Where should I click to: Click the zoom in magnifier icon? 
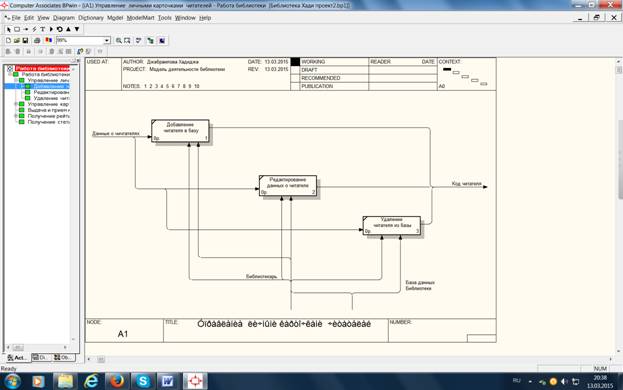(x=118, y=41)
